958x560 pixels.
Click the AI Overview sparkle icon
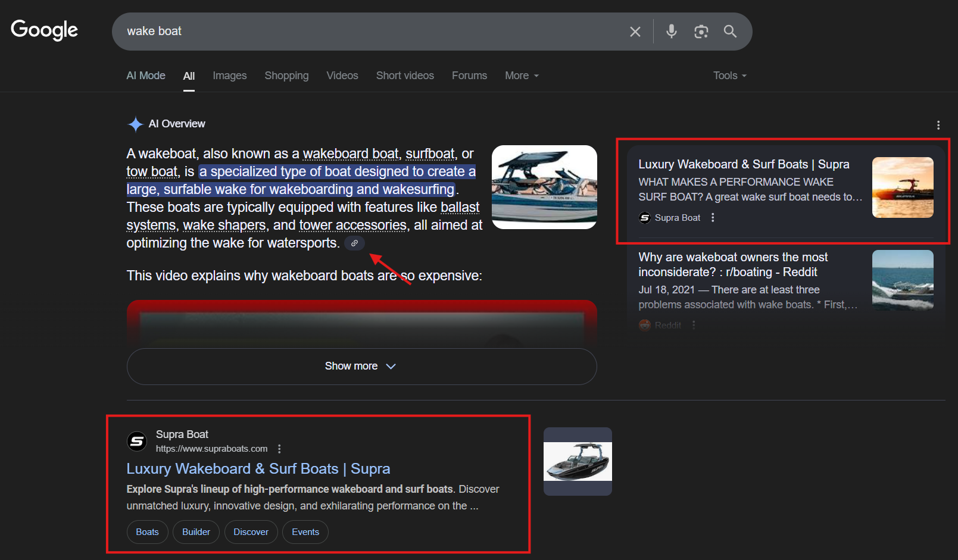point(136,124)
